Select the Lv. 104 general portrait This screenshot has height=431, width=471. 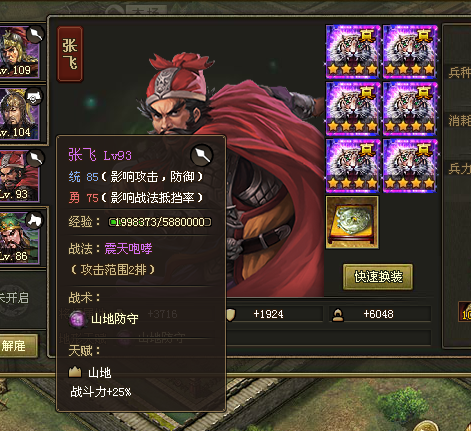[19, 114]
